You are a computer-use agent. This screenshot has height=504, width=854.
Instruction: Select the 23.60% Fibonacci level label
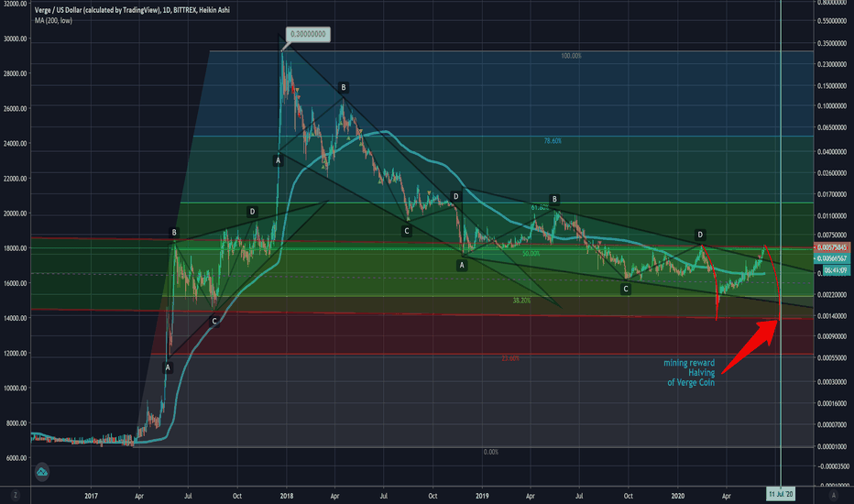510,358
